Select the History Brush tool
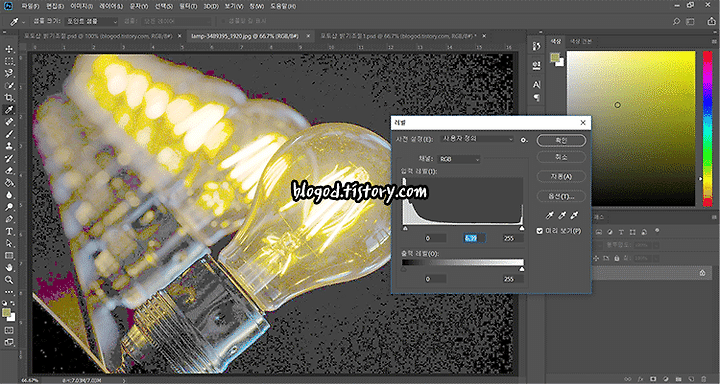Image resolution: width=720 pixels, height=385 pixels. (x=9, y=159)
